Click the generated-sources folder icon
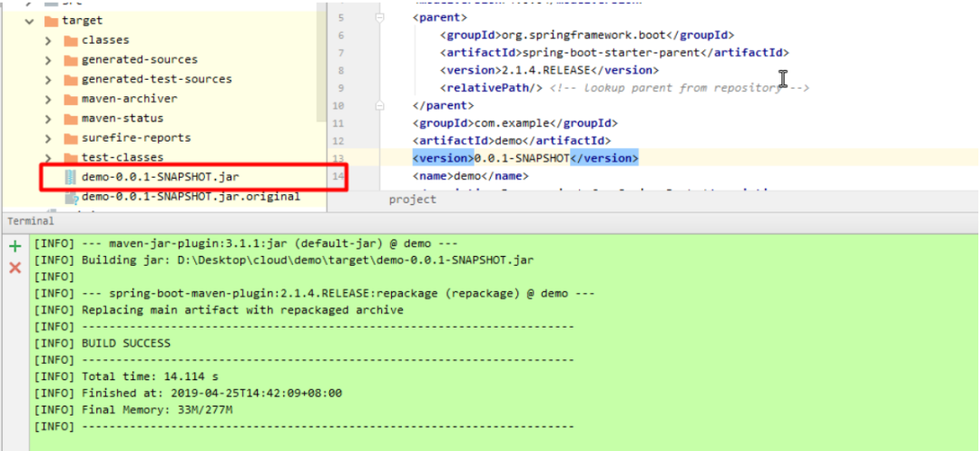980x451 pixels. tap(71, 61)
